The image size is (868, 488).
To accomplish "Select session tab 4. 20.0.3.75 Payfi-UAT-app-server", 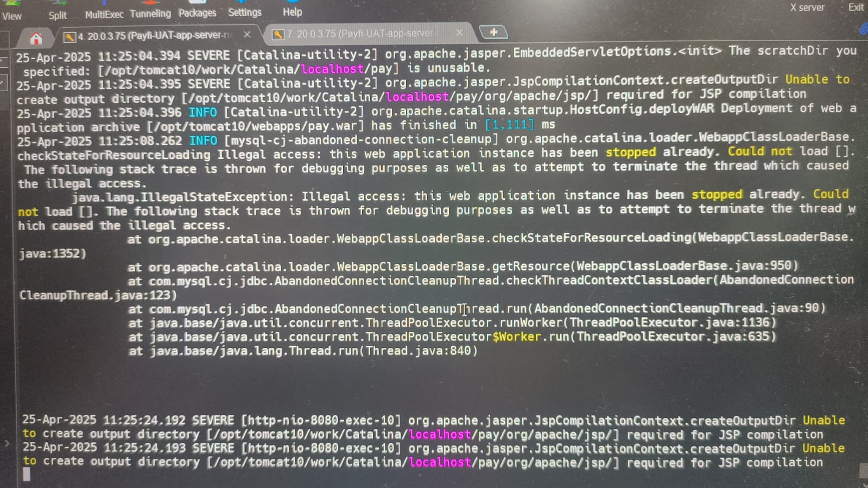I will click(x=155, y=36).
